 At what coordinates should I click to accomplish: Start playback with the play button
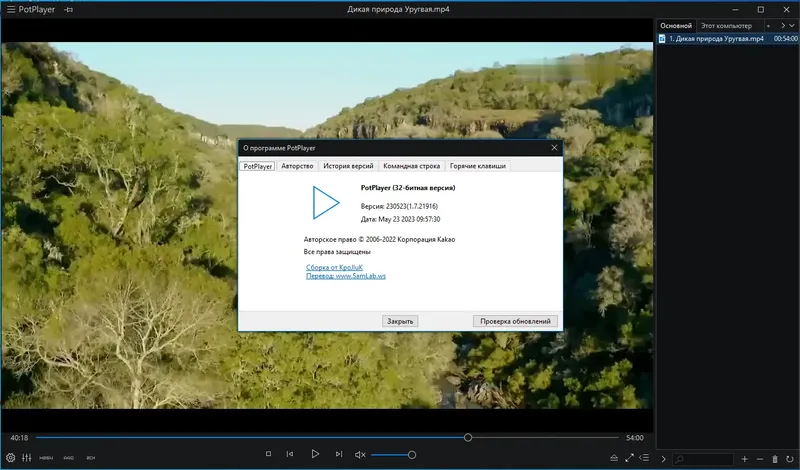click(315, 454)
